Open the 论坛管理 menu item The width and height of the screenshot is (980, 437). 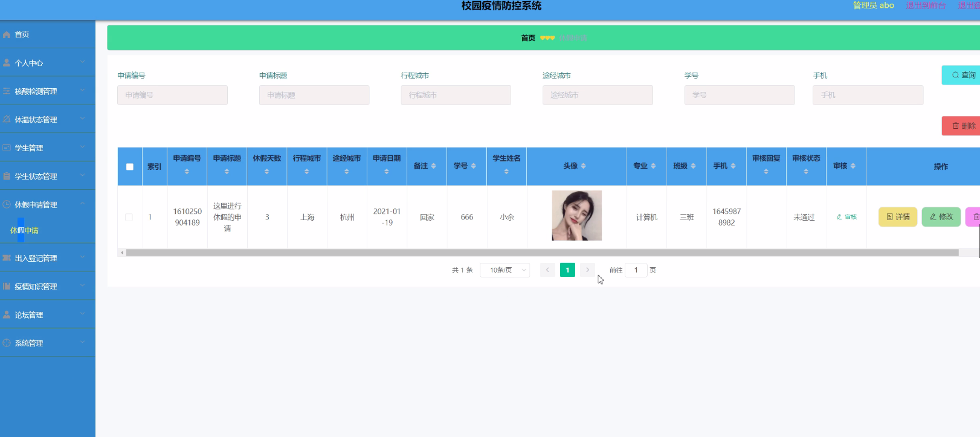47,315
